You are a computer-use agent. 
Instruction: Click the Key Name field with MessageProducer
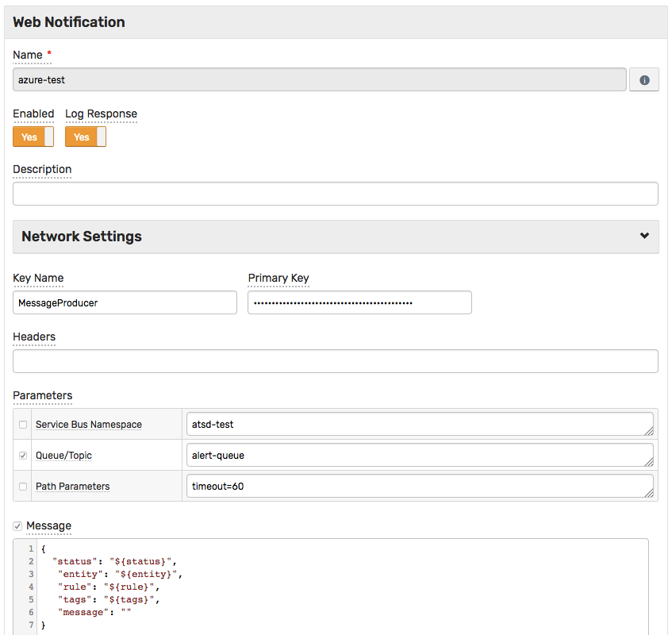pyautogui.click(x=125, y=302)
